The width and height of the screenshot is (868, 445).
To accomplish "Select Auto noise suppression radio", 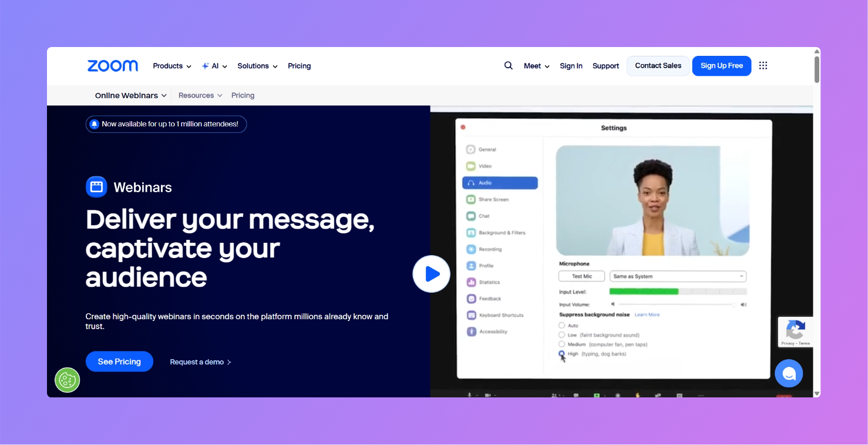I will 562,325.
